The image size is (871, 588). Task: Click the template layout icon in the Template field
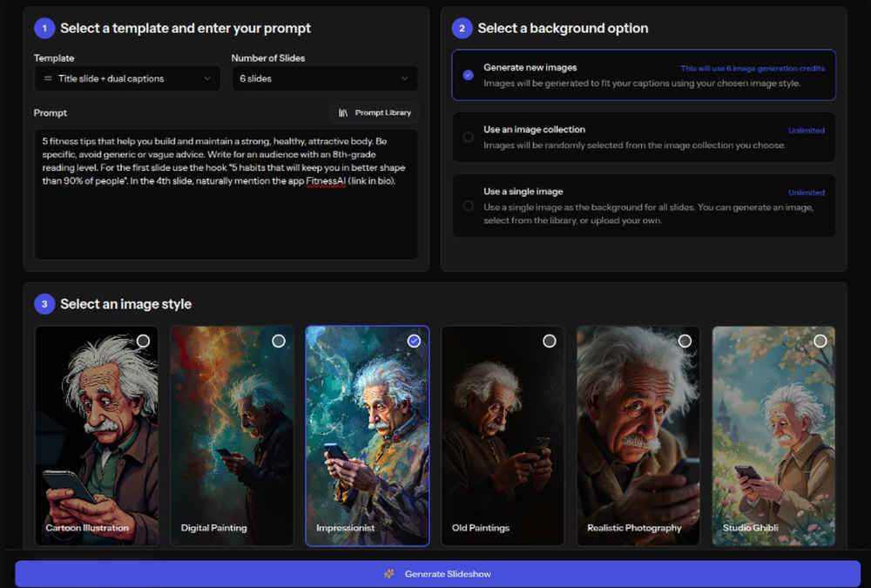[x=47, y=78]
